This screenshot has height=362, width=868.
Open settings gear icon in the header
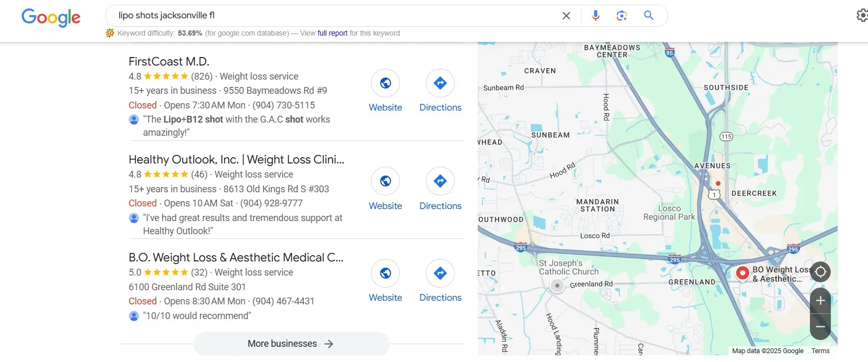[862, 15]
